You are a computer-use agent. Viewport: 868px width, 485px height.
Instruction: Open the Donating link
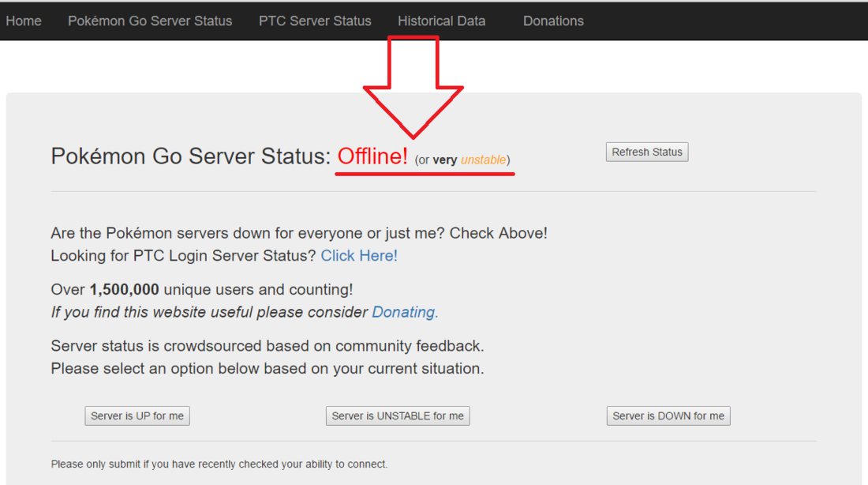click(x=405, y=312)
